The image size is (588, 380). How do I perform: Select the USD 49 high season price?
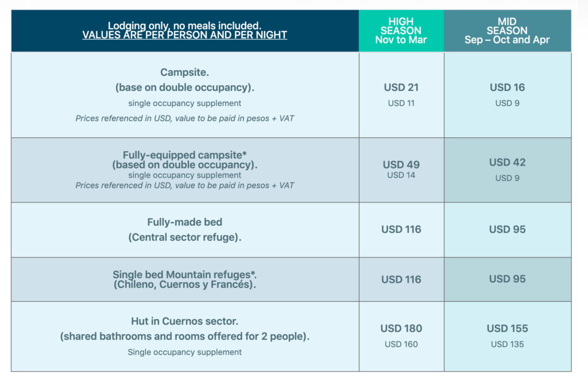click(401, 165)
